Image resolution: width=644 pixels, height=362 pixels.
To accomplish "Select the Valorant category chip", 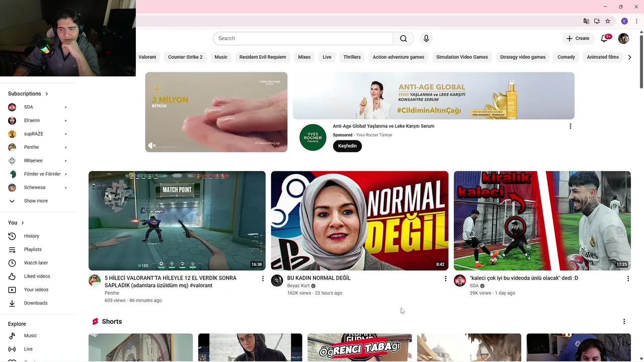I will click(147, 57).
